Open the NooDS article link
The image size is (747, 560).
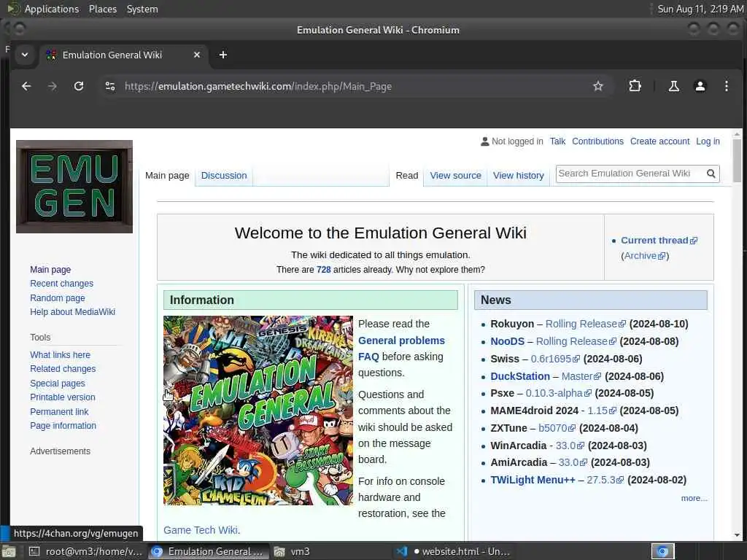pyautogui.click(x=508, y=341)
